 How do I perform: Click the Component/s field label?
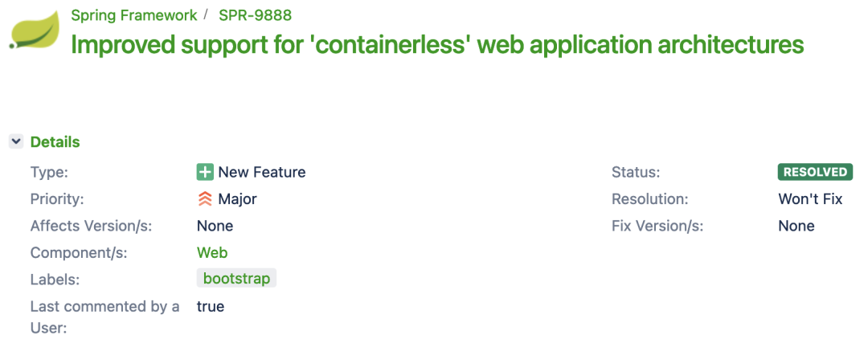[79, 253]
